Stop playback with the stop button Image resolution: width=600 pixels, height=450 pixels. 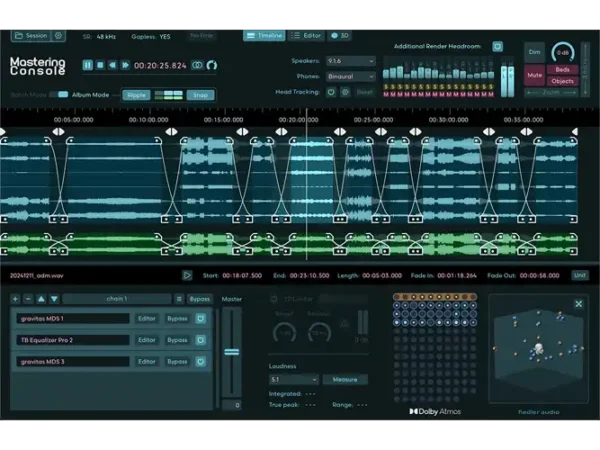tap(100, 65)
